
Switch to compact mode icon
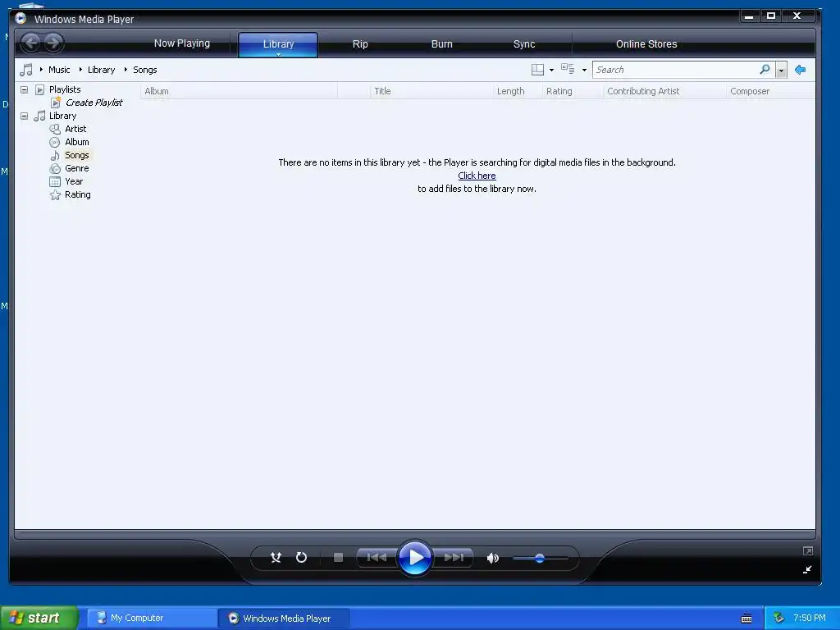coord(807,569)
